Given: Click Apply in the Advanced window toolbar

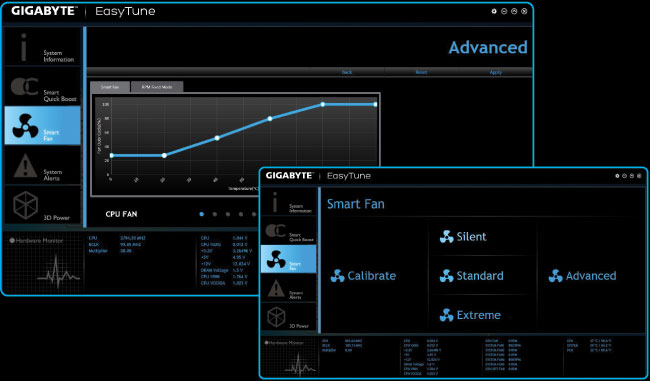Looking at the screenshot, I should click(496, 72).
